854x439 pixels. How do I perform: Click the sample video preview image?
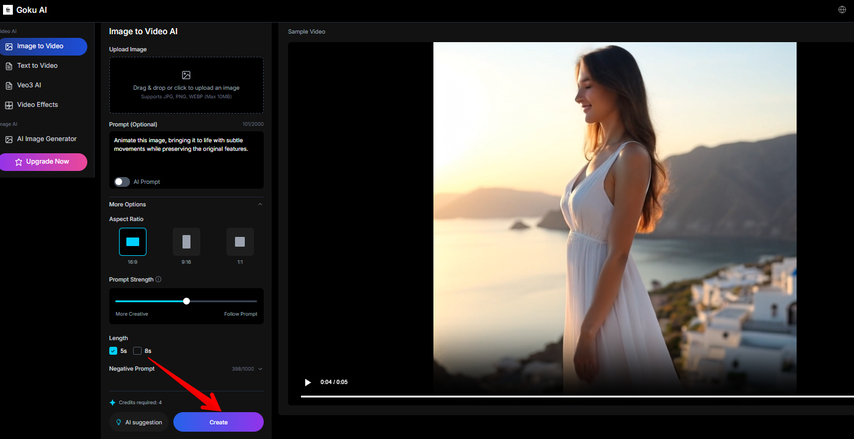[x=614, y=218]
